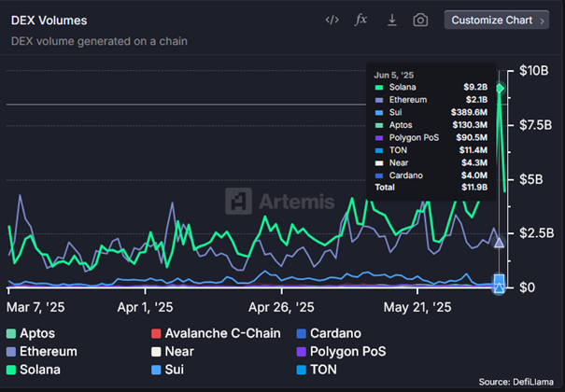The image size is (565, 392).
Task: Toggle the Sui legend series
Action: [x=167, y=370]
